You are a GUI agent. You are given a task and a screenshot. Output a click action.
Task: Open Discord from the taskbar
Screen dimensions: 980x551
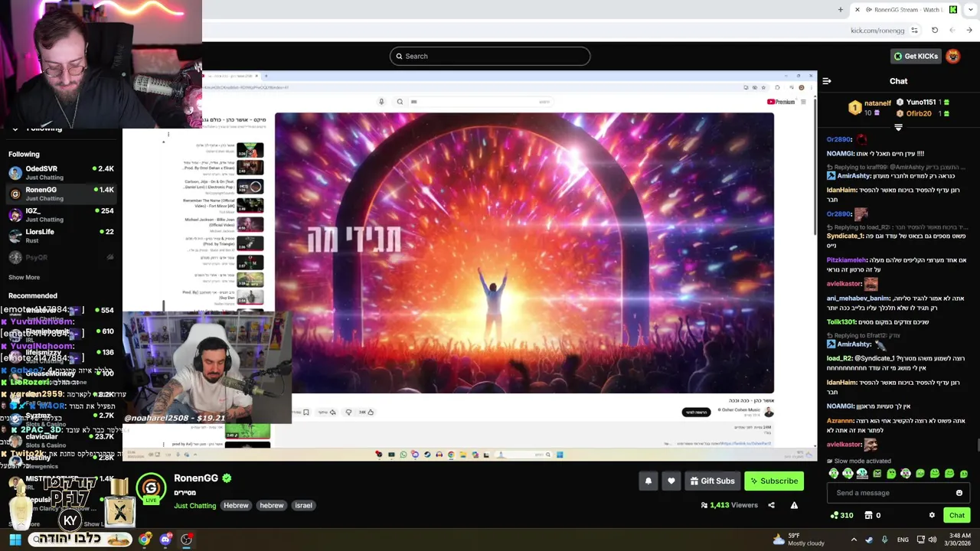pos(165,540)
